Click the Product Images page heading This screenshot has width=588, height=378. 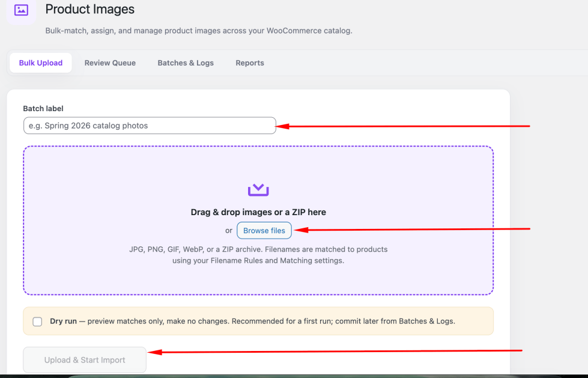click(89, 9)
